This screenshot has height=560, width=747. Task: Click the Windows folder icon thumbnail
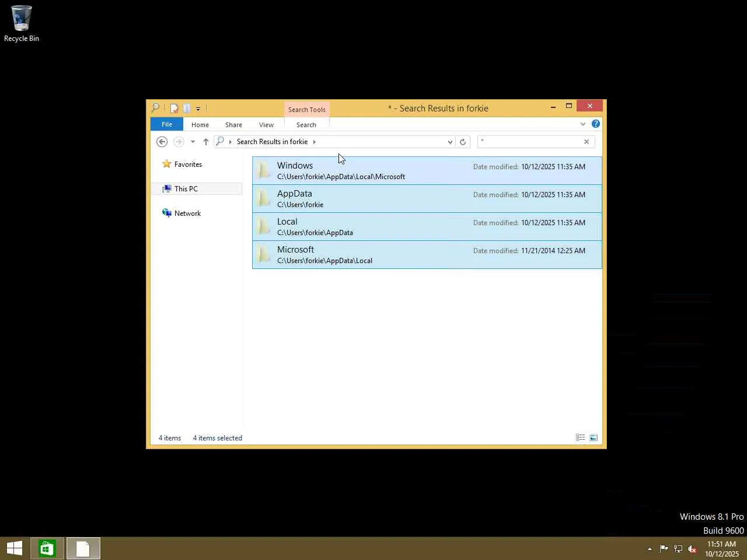pos(264,171)
